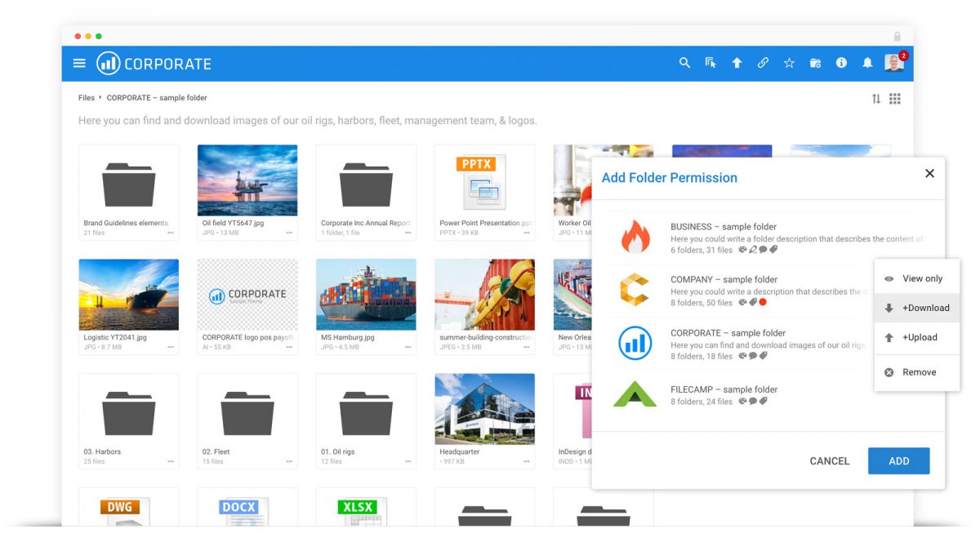This screenshot has height=551, width=980.
Task: Open the share link tool
Action: click(x=763, y=62)
